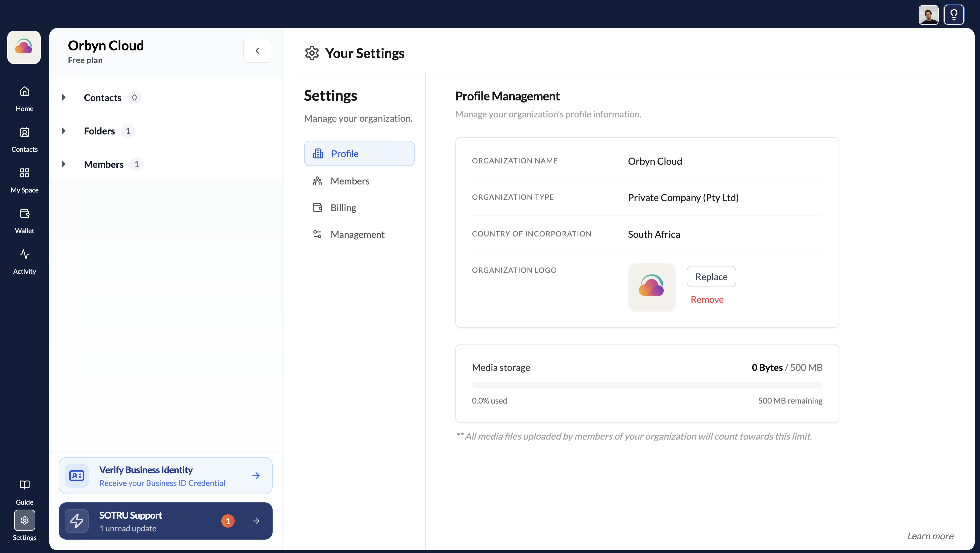This screenshot has height=553, width=980.
Task: Click the Orbyn Cloud organization name value
Action: 655,161
